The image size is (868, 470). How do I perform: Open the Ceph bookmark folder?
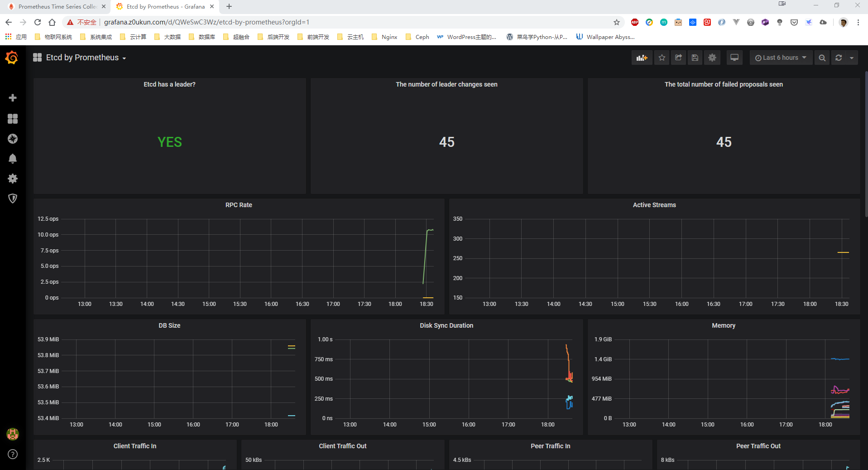417,37
